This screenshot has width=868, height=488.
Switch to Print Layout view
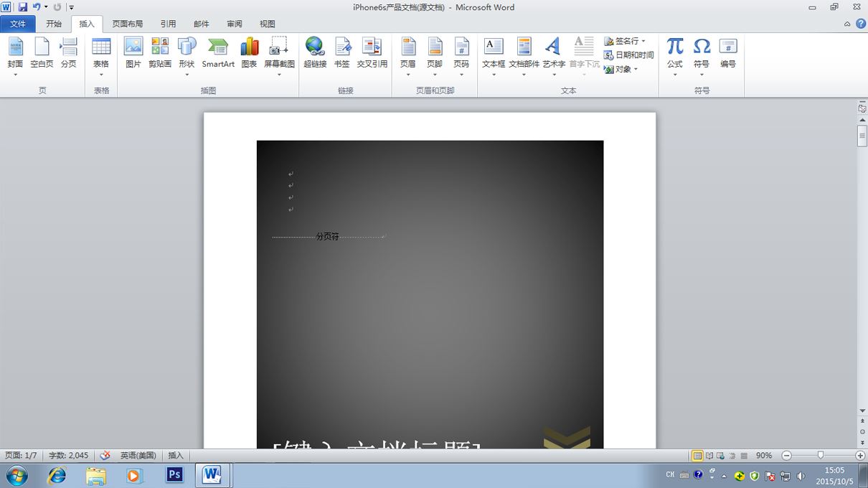point(697,456)
